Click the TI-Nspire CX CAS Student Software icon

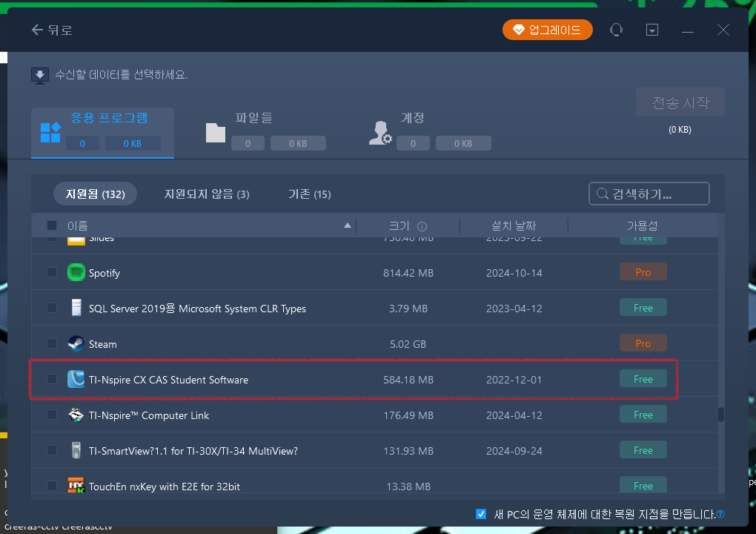tap(76, 378)
